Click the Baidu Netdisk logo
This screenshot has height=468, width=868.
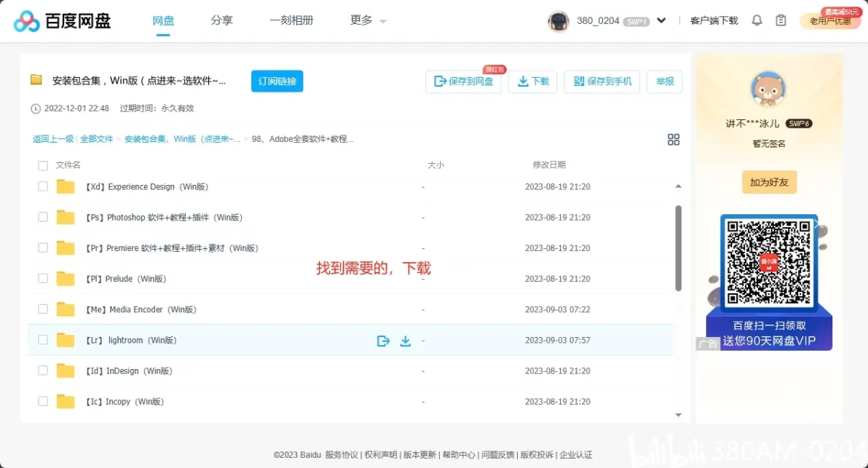[x=62, y=21]
